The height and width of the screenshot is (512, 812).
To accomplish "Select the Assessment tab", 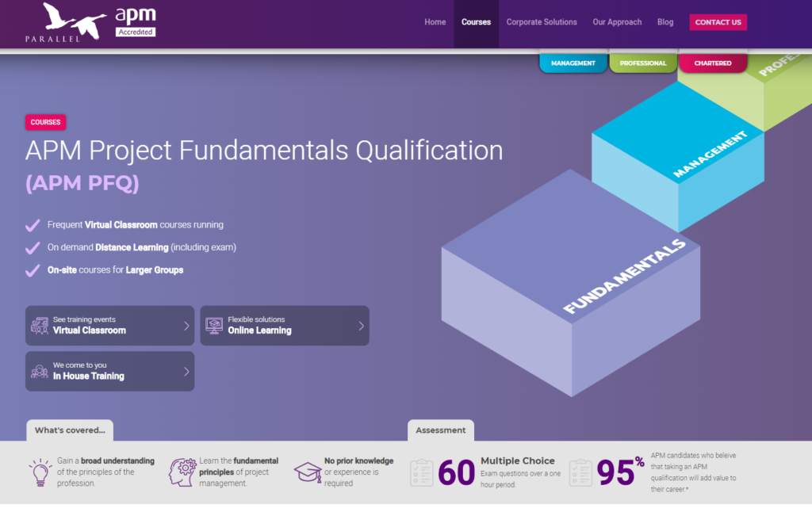I will tap(441, 430).
